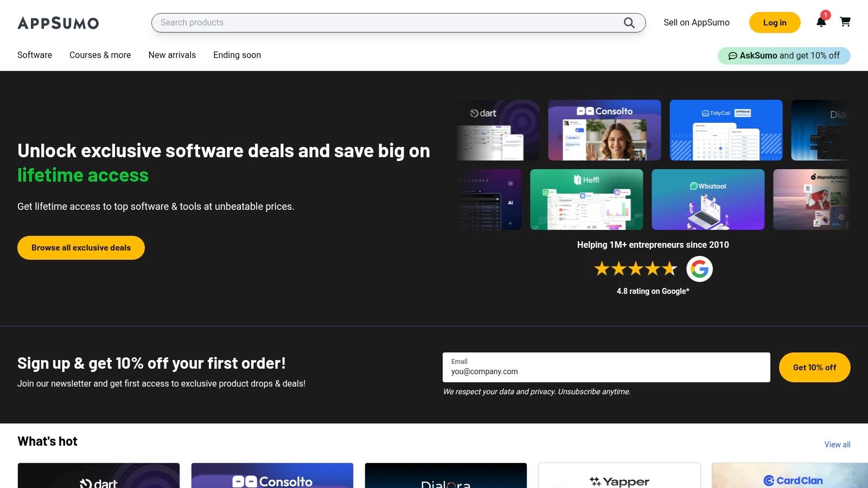
Task: Click the five-star rating icons
Action: 635,269
